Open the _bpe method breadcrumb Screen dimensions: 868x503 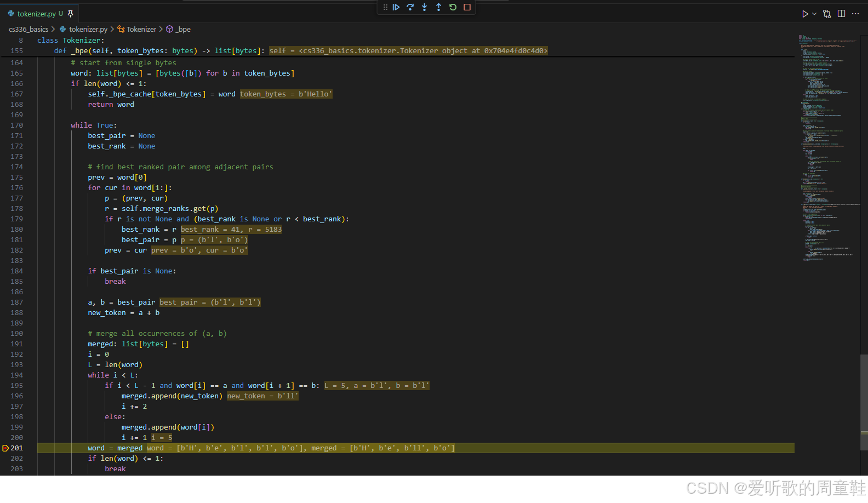pos(179,29)
